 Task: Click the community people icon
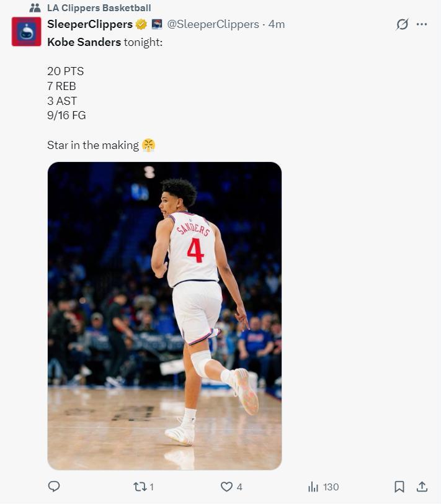coord(35,8)
